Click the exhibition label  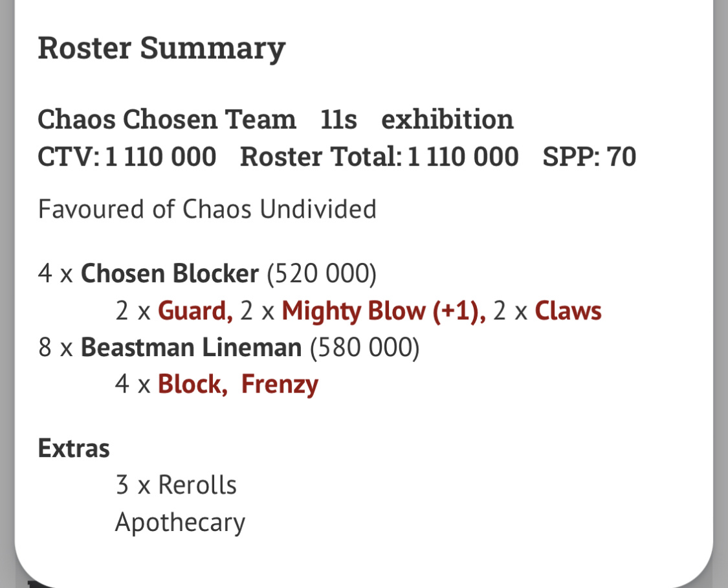pyautogui.click(x=447, y=120)
